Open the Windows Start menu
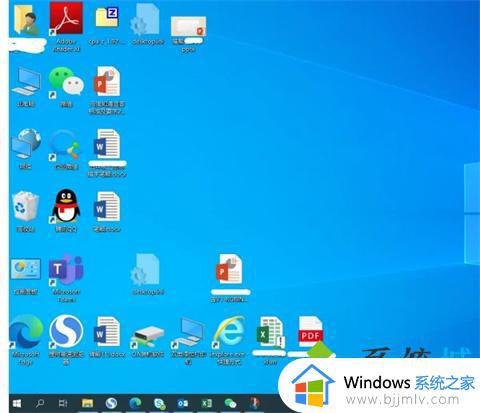Image resolution: width=480 pixels, height=413 pixels. click(x=17, y=403)
